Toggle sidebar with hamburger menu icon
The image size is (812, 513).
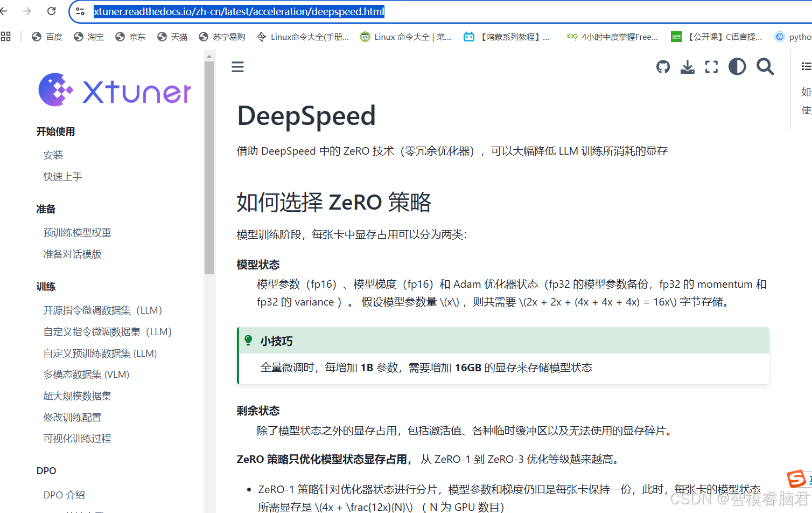point(237,67)
